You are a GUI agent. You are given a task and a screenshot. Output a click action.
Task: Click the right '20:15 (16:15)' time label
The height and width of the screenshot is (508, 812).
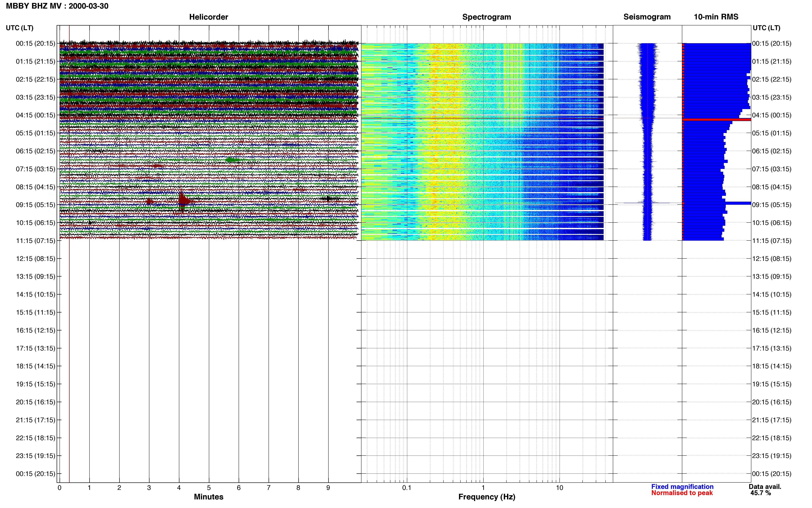tap(772, 402)
